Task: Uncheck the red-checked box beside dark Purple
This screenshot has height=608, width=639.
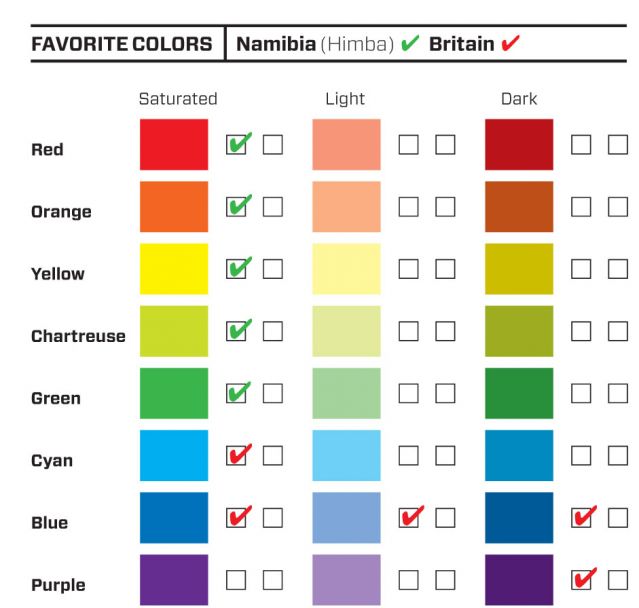Action: [x=581, y=580]
